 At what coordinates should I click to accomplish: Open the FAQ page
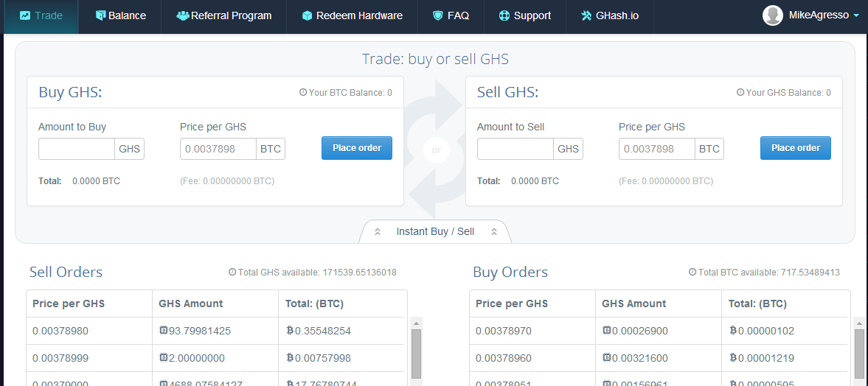451,16
